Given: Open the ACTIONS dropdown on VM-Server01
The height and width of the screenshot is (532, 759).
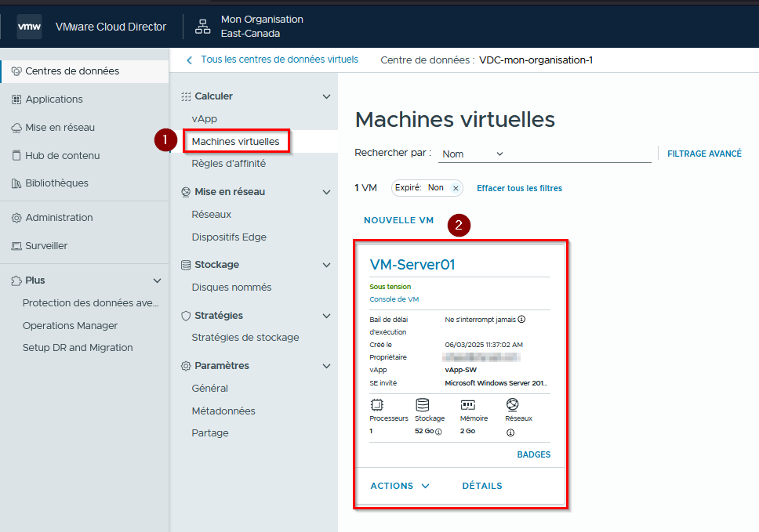Looking at the screenshot, I should point(400,486).
